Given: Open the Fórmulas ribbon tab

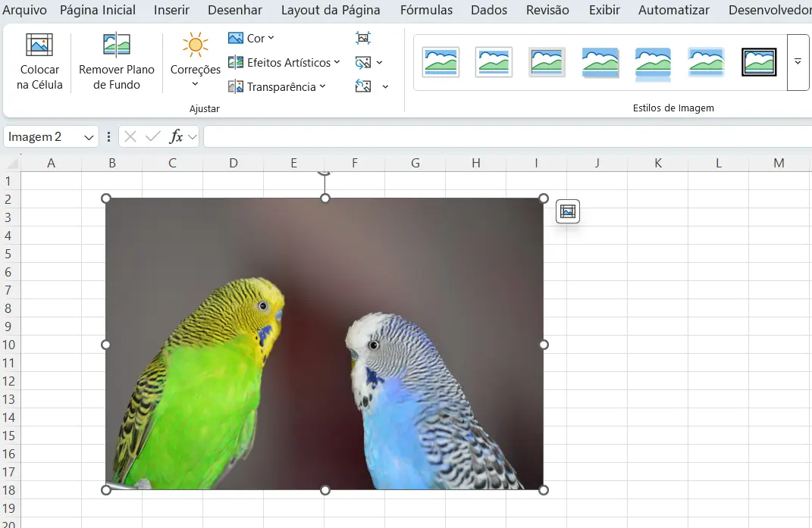Looking at the screenshot, I should pos(426,10).
